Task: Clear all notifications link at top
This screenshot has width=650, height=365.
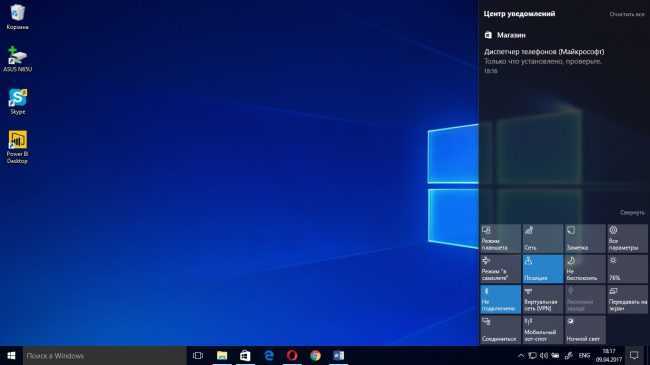Action: tap(627, 14)
